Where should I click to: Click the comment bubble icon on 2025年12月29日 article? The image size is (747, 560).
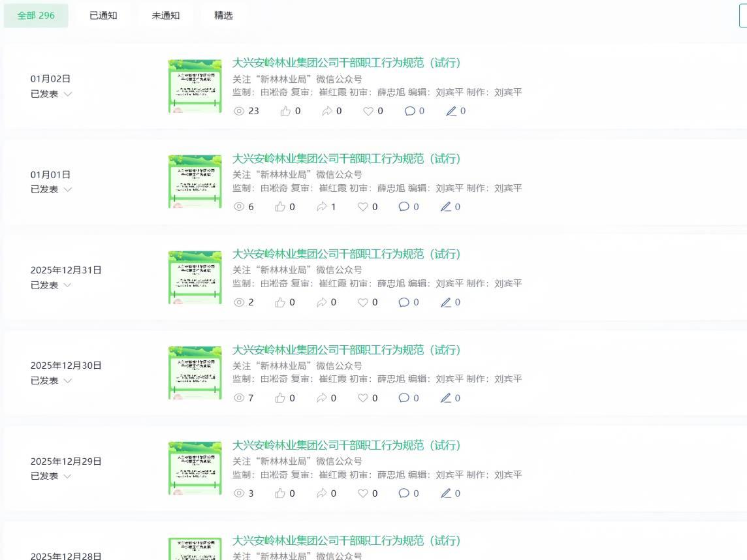(x=404, y=493)
